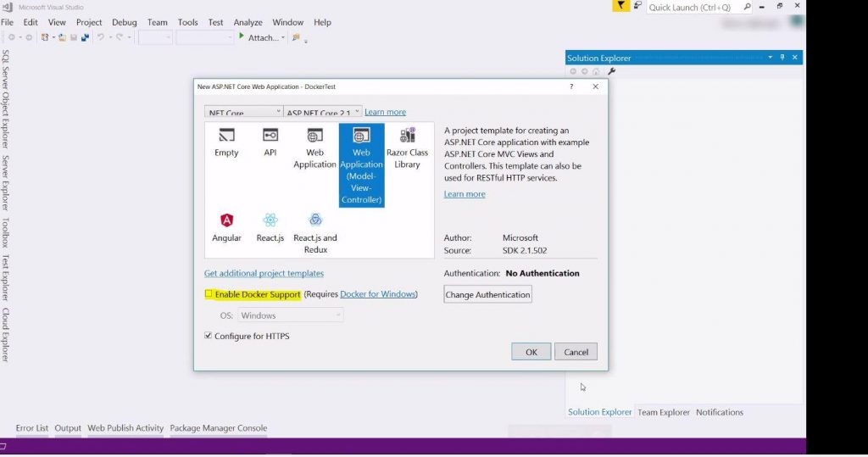Choose the Razor Class Library template
Viewport: 868px width, 457px height.
point(407,148)
